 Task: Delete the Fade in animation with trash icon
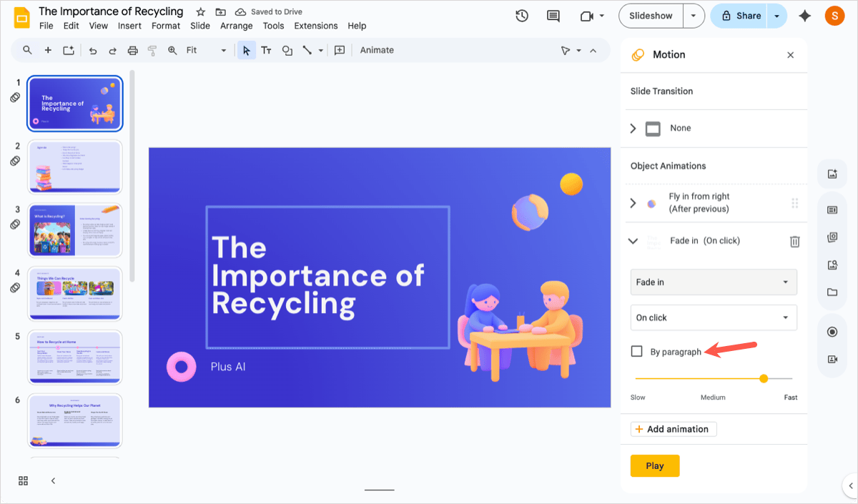coord(794,242)
